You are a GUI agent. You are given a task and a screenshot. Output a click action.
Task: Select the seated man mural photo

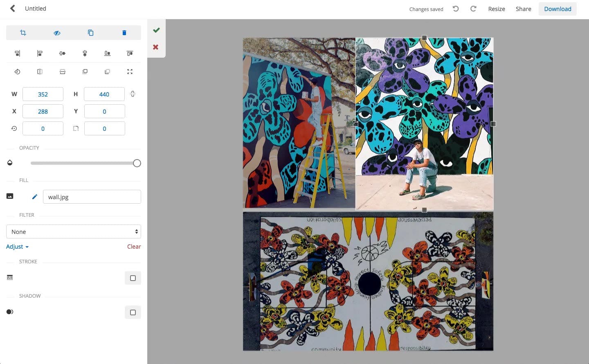(425, 124)
